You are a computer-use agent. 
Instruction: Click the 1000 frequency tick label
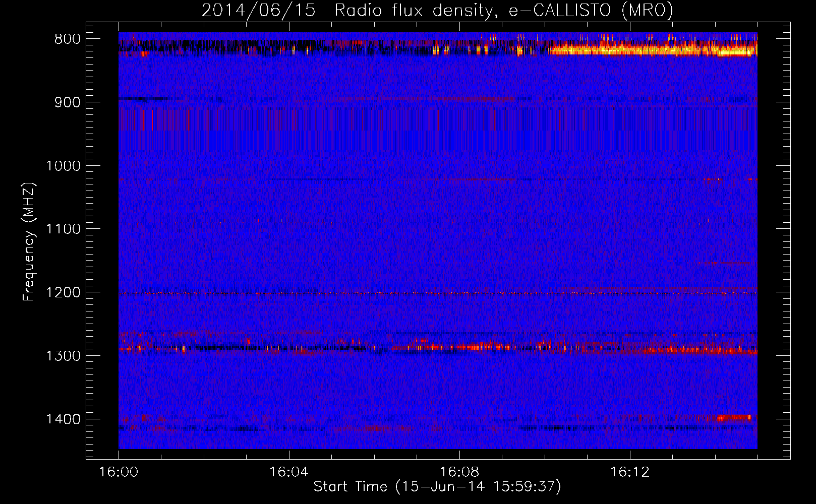point(64,166)
